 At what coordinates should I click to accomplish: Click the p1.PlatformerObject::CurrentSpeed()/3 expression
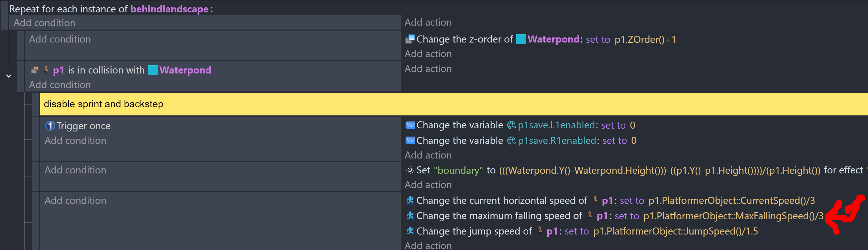click(x=732, y=200)
